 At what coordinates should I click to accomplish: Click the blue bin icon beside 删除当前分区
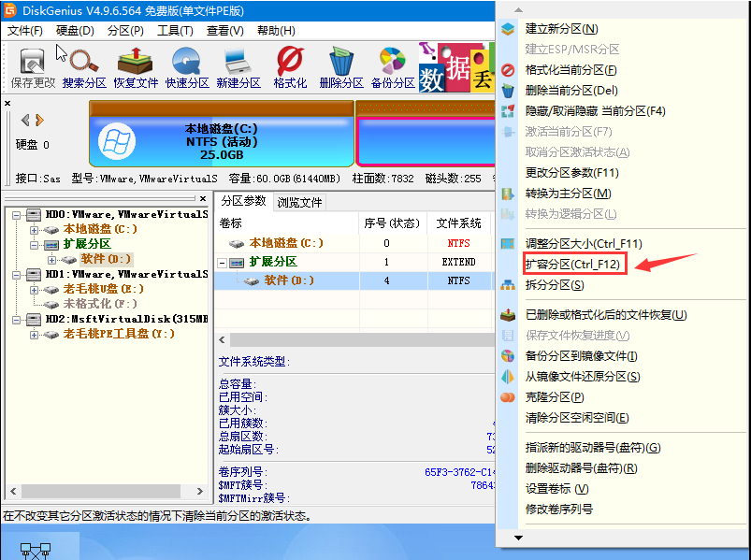pos(508,91)
